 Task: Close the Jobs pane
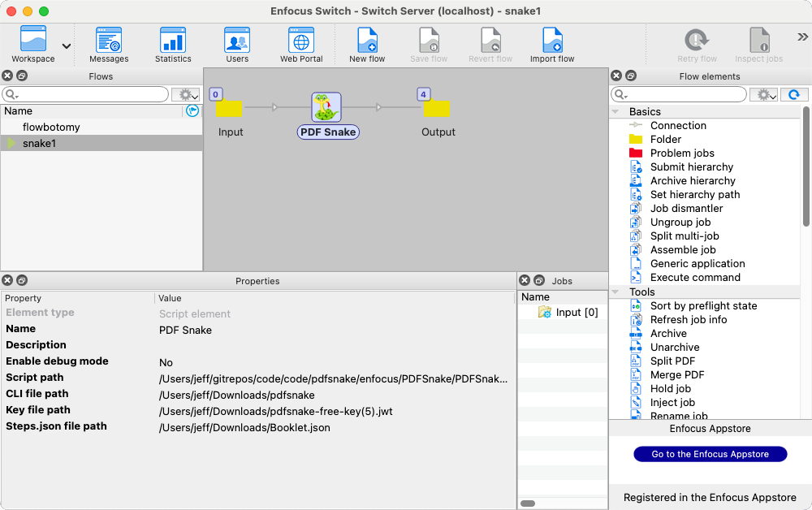[x=525, y=280]
